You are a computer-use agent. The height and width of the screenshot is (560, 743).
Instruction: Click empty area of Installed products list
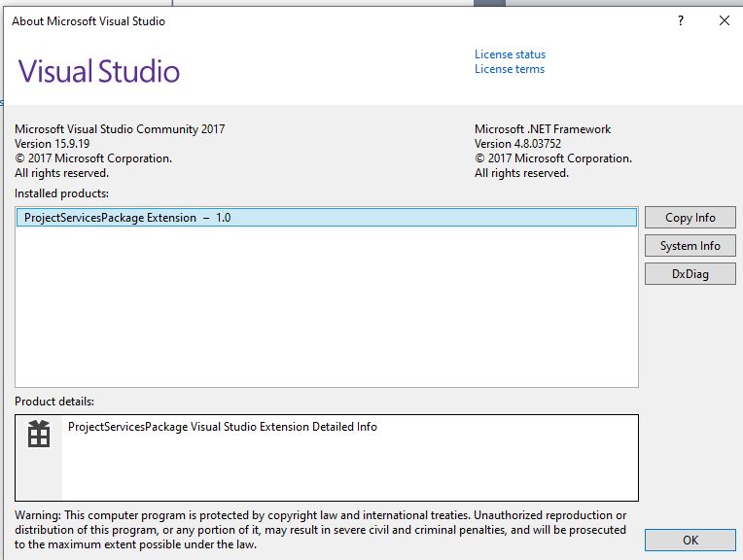[x=326, y=311]
